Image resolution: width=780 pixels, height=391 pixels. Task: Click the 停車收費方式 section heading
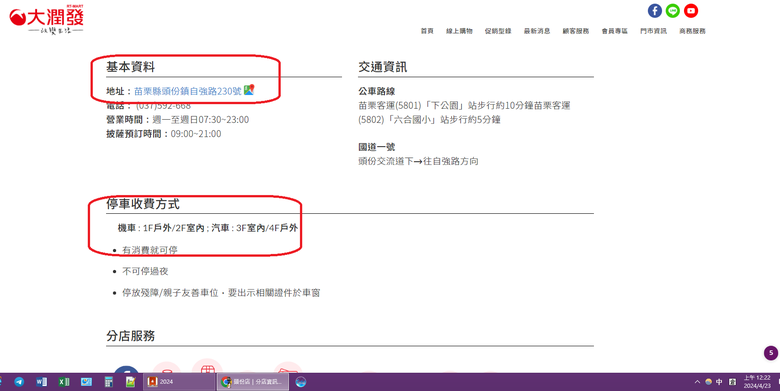click(x=143, y=203)
